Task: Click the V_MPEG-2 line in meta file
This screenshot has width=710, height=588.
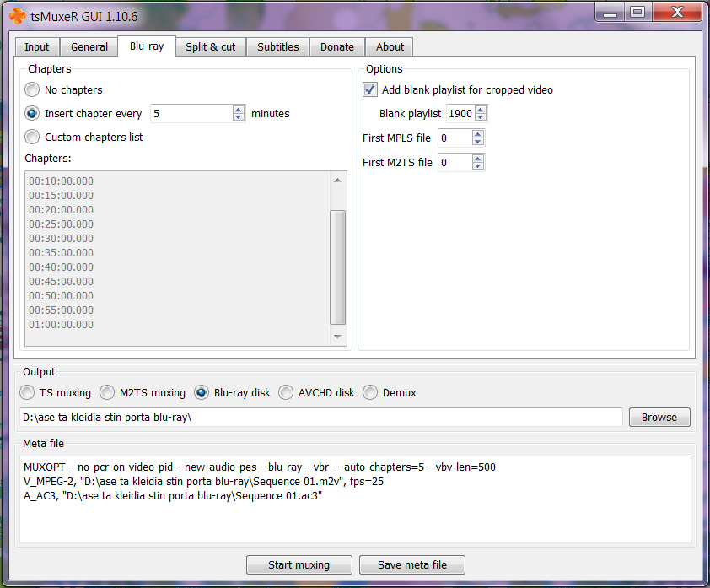Action: coord(203,481)
